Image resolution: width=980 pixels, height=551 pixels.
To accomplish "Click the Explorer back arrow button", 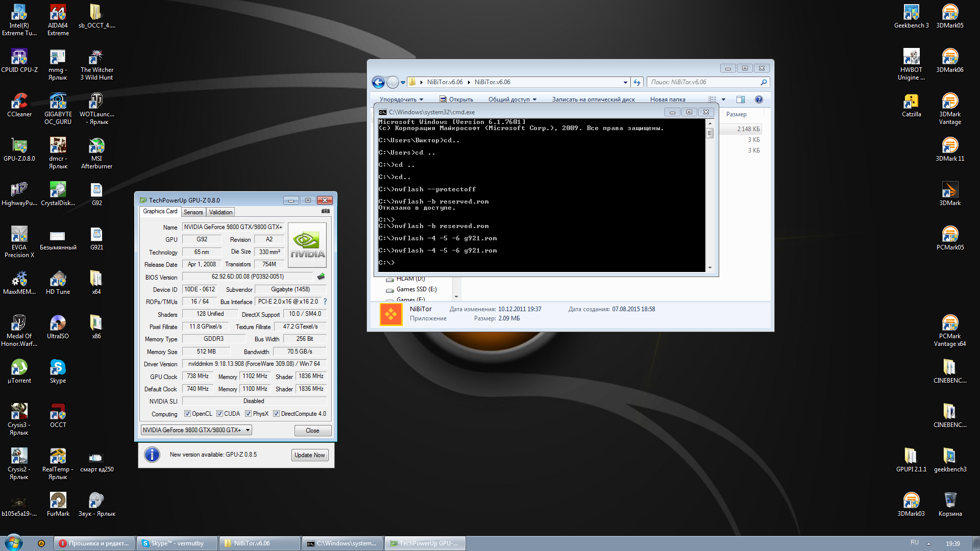I will (x=378, y=82).
